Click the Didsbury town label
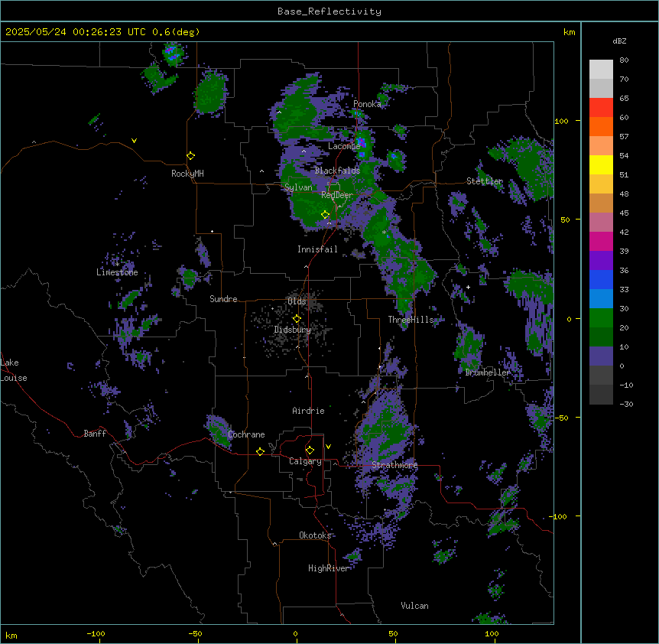This screenshot has width=659, height=644. (x=293, y=330)
